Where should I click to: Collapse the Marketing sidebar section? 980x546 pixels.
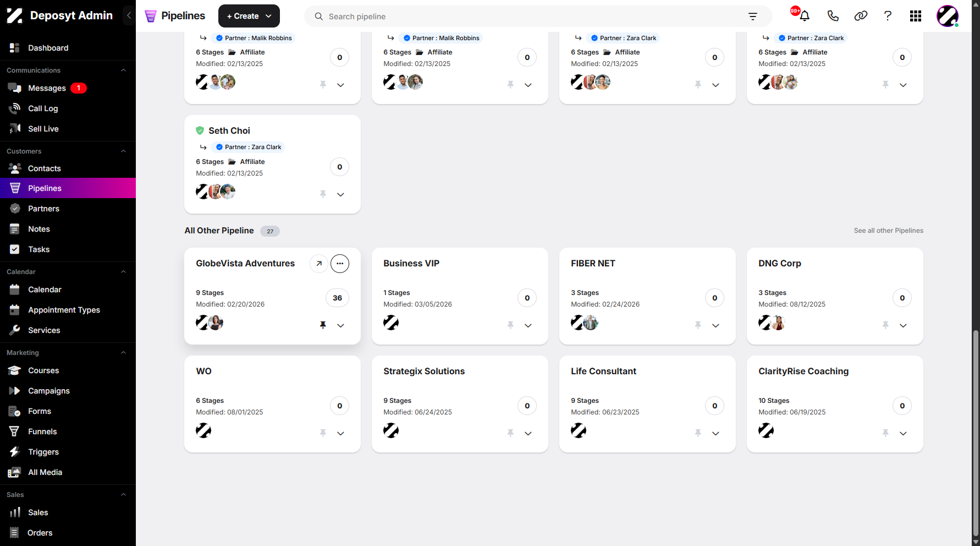click(123, 353)
